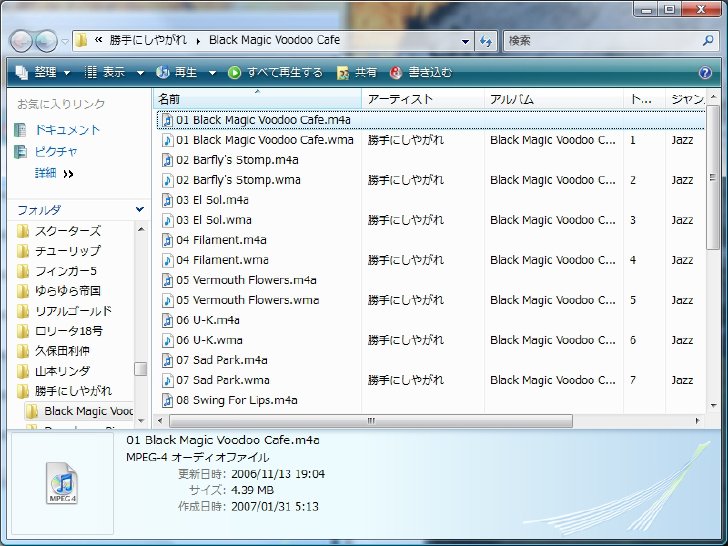
Task: Click すべて再生する play all button
Action: coord(275,72)
